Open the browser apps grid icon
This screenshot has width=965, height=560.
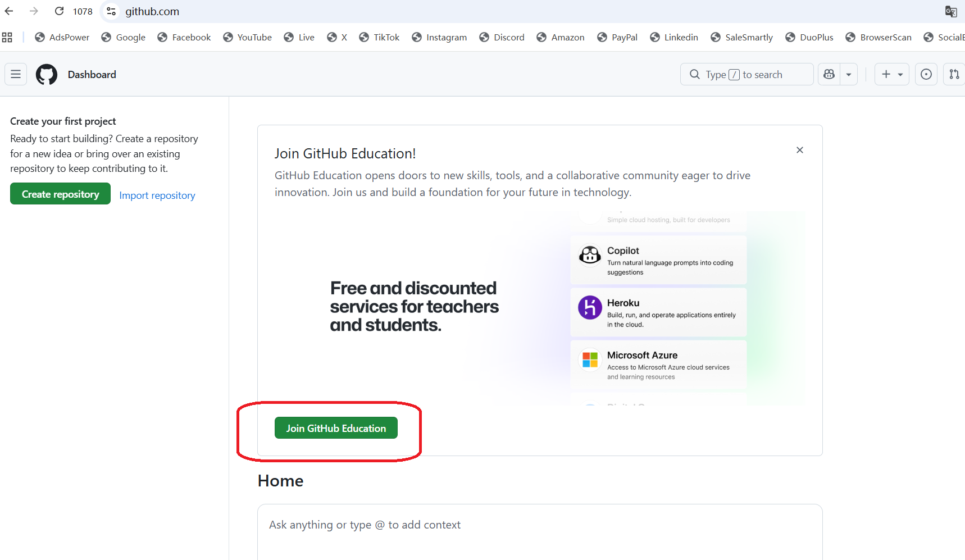coord(7,37)
